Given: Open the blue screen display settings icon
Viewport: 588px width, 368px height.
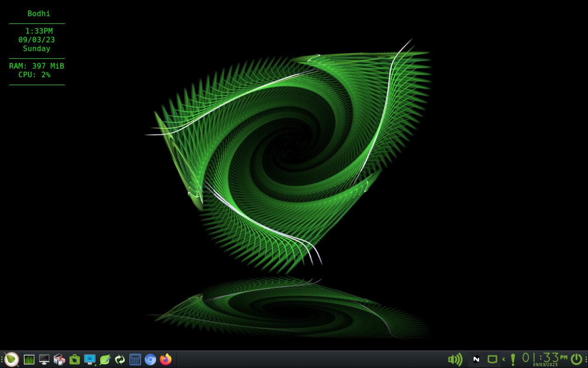Looking at the screenshot, I should [90, 359].
